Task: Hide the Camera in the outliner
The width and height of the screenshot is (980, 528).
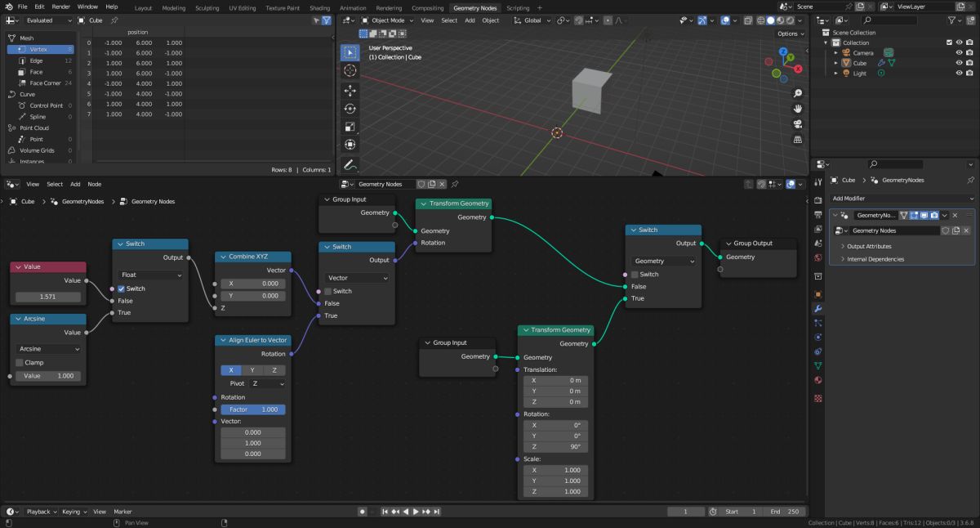Action: pos(959,52)
